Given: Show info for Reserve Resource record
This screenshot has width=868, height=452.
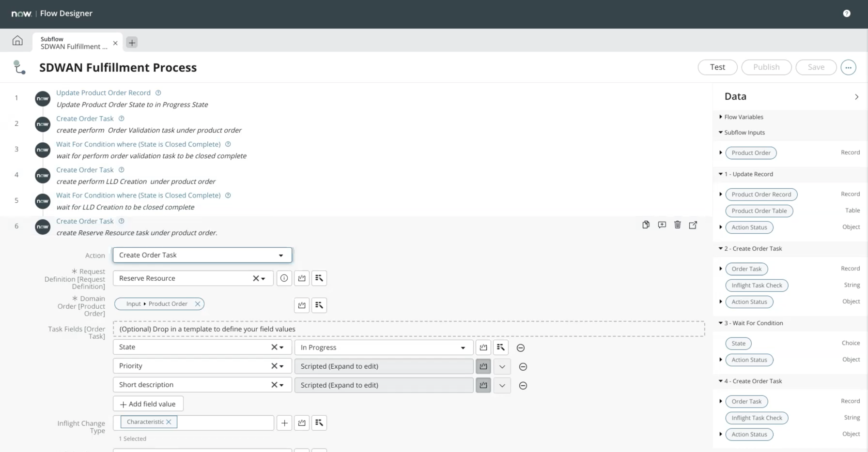Looking at the screenshot, I should pos(284,278).
